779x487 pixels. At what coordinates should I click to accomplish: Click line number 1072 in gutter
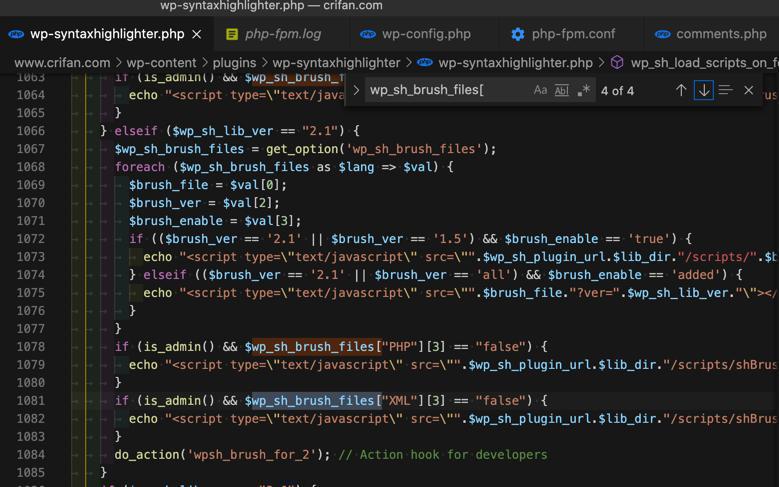(x=31, y=239)
